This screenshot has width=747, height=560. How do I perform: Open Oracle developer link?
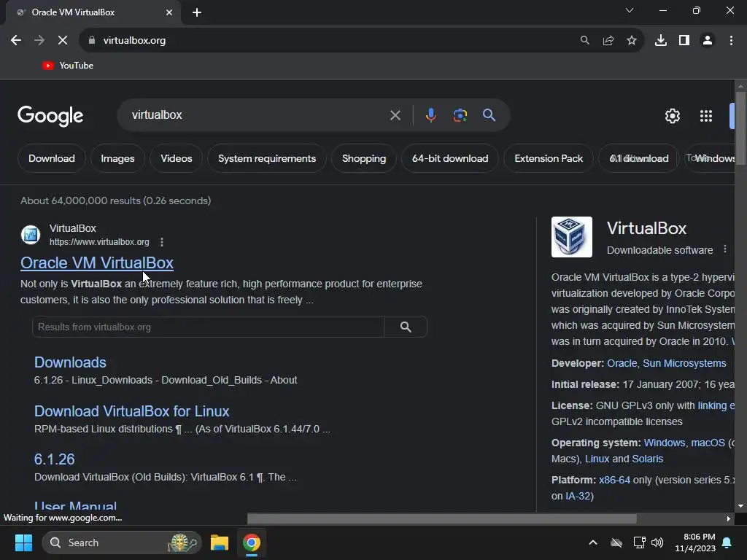tap(622, 363)
